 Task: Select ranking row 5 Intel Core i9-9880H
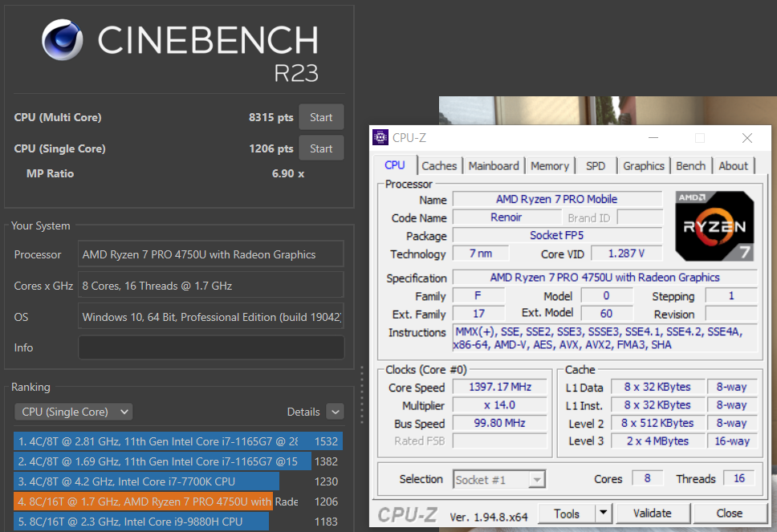[x=178, y=522]
